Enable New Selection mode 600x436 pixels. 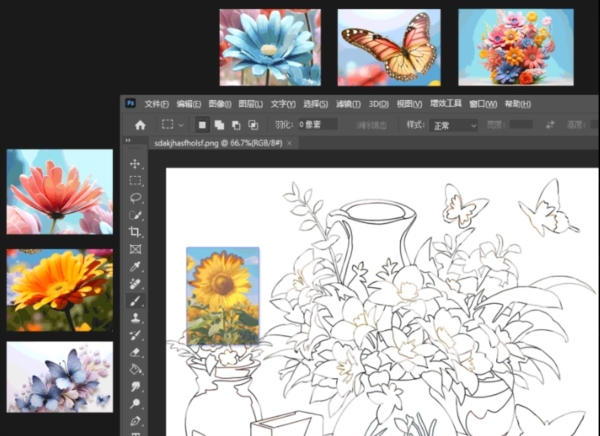(x=202, y=125)
